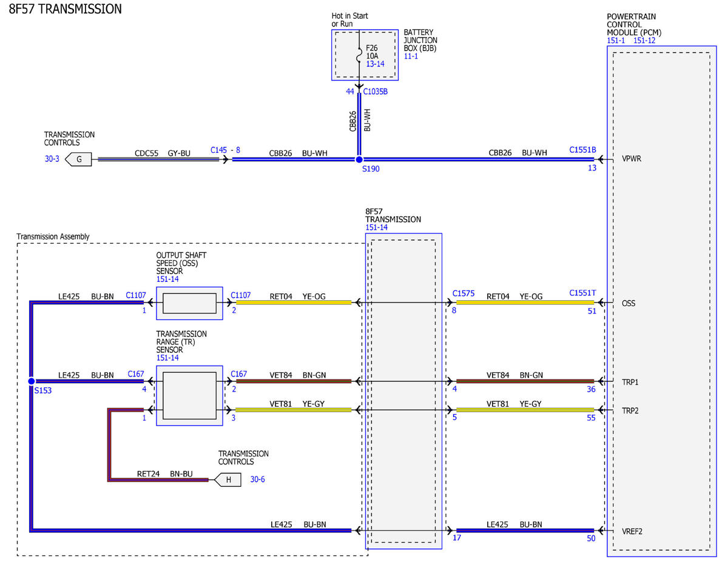Follow the 151-1 PCM page link
The width and height of the screenshot is (728, 562).
(616, 41)
